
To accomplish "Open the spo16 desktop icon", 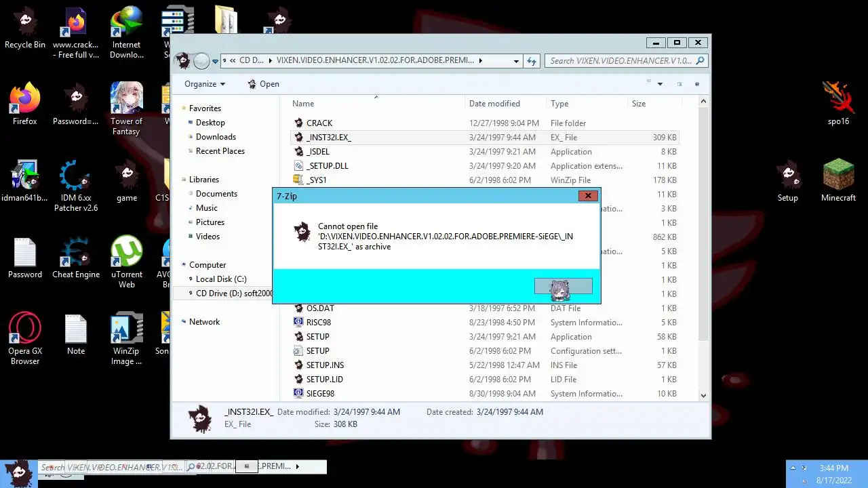I will click(839, 105).
